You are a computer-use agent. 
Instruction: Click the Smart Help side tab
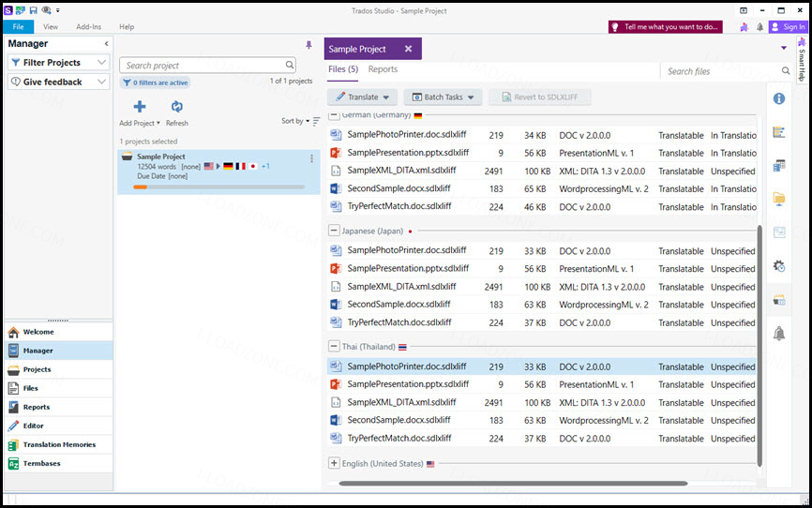point(802,60)
